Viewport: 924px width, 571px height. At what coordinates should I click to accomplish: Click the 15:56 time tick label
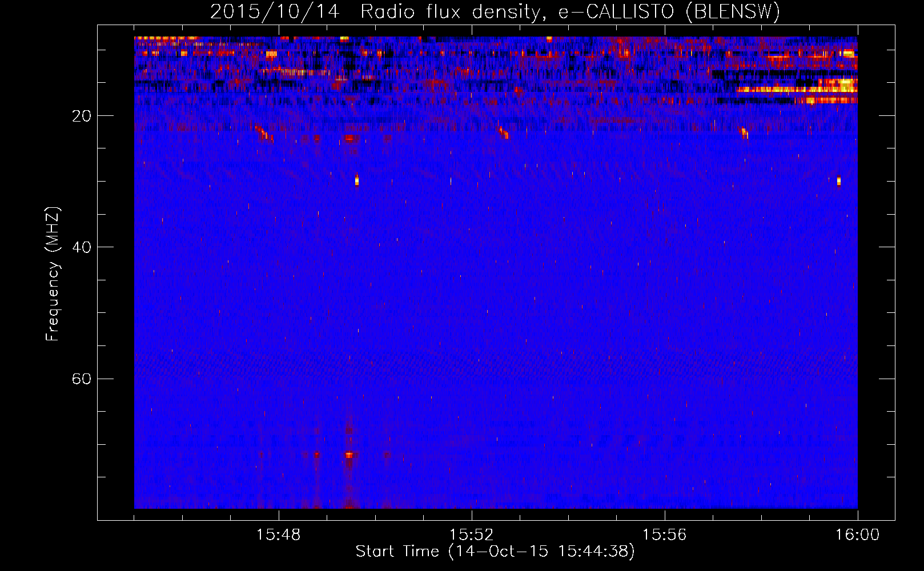(665, 535)
